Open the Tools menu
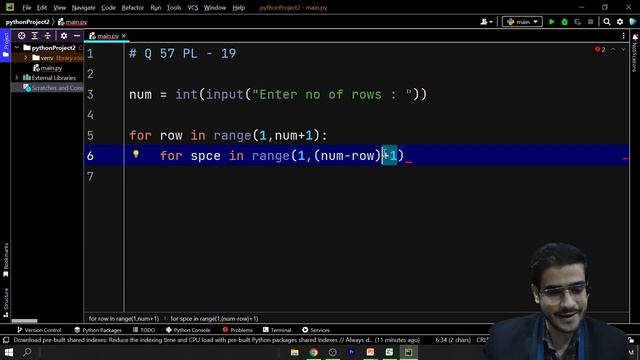The width and height of the screenshot is (640, 360). [x=174, y=7]
